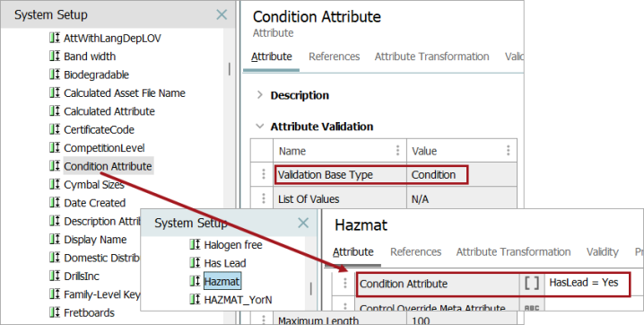
Task: Open row menu for Validation Base Type
Action: pos(264,174)
